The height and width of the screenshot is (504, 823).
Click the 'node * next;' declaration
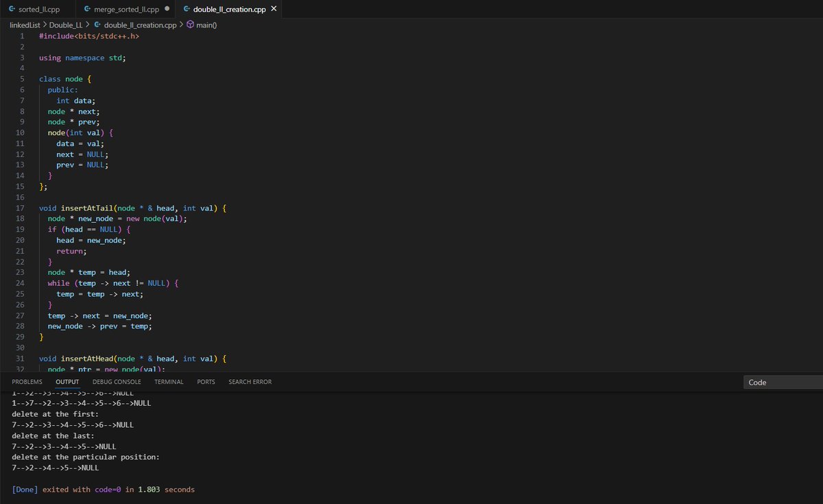point(73,111)
